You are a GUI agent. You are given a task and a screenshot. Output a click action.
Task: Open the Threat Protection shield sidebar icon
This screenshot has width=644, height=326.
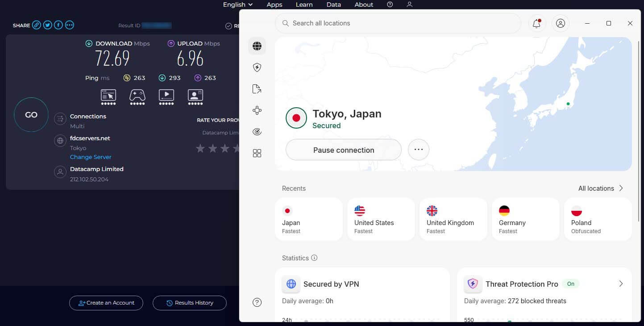[257, 67]
